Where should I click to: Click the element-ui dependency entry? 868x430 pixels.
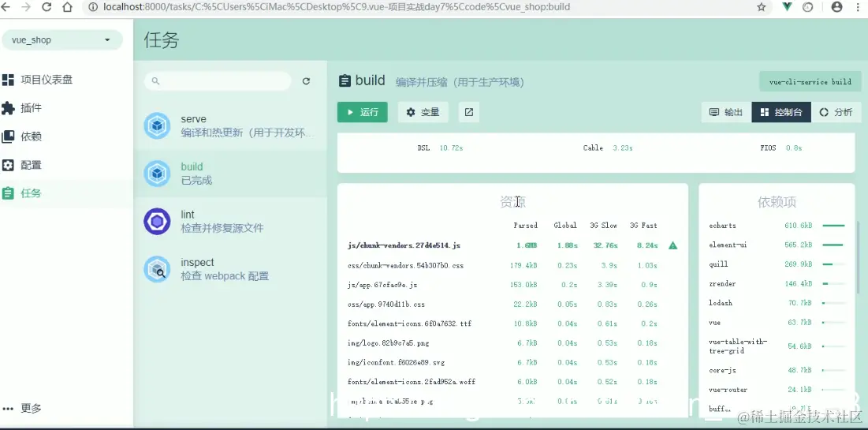tap(777, 245)
